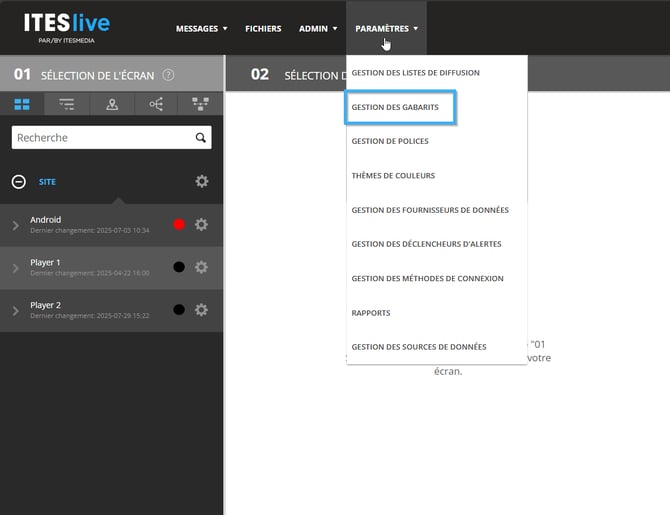The height and width of the screenshot is (515, 670).
Task: Open the network tree view icon
Action: tap(200, 104)
